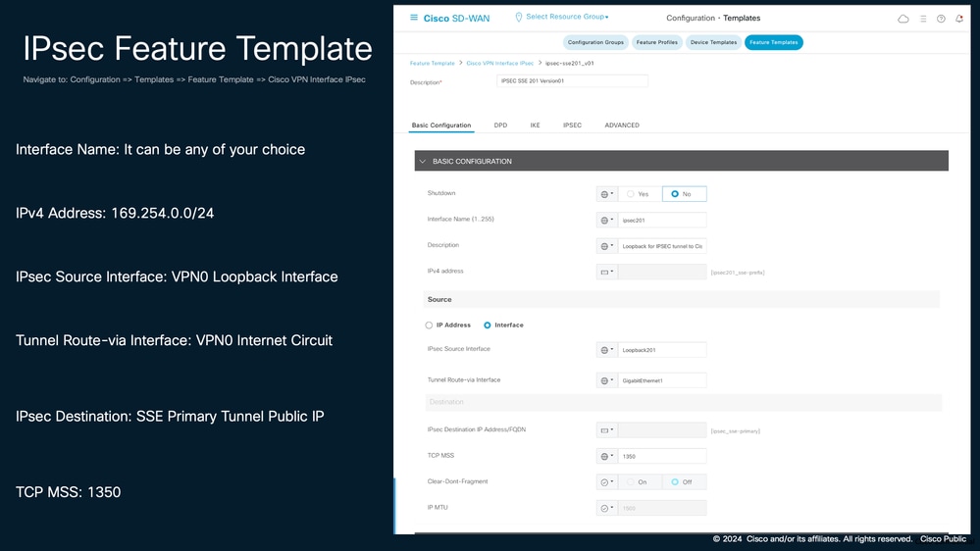Switch to Feature Templates

click(774, 42)
